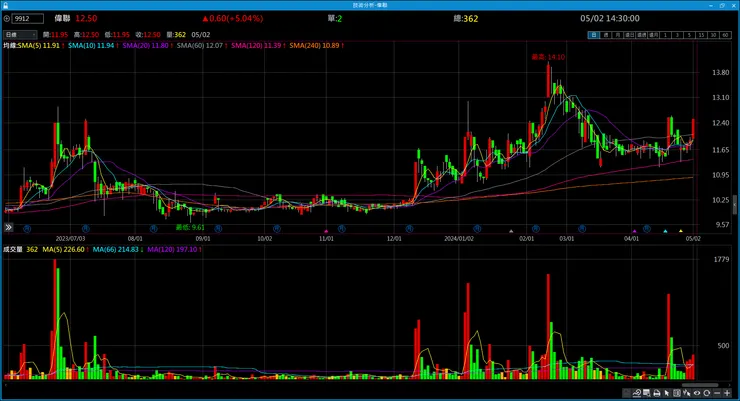Click the last price 12.50 in header

pos(86,18)
